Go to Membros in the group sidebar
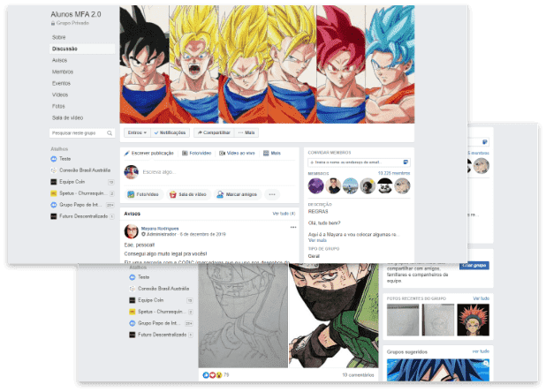Image resolution: width=546 pixels, height=392 pixels. click(63, 72)
